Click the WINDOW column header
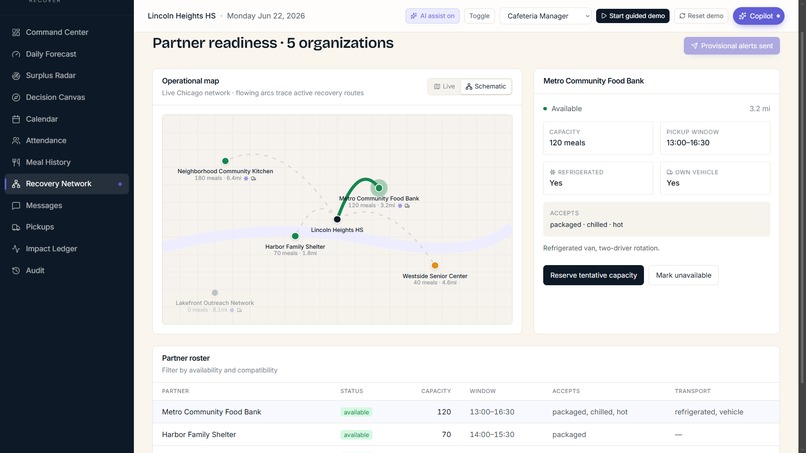806x453 pixels. (483, 391)
